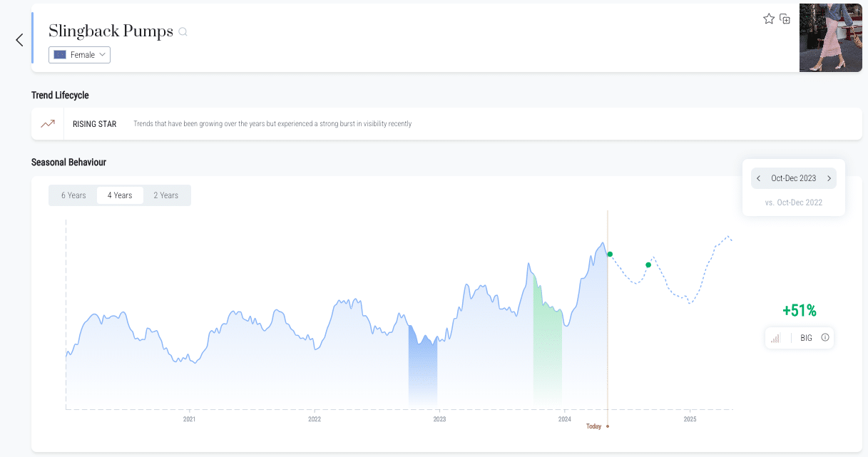The width and height of the screenshot is (868, 457).
Task: Click the search icon next to Slingback Pumps
Action: pos(183,32)
